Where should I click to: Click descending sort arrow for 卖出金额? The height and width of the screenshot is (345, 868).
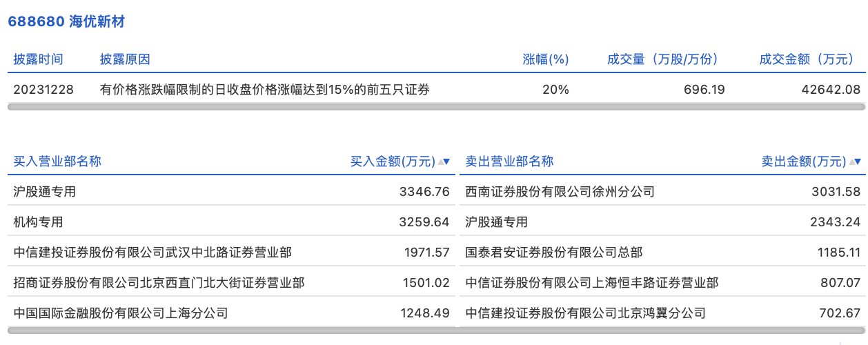(859, 161)
